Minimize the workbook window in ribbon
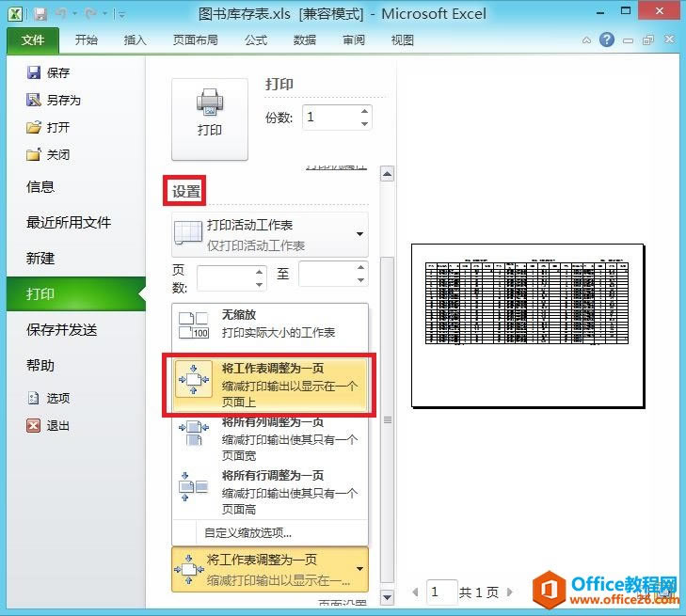This screenshot has width=686, height=616. 628,40
